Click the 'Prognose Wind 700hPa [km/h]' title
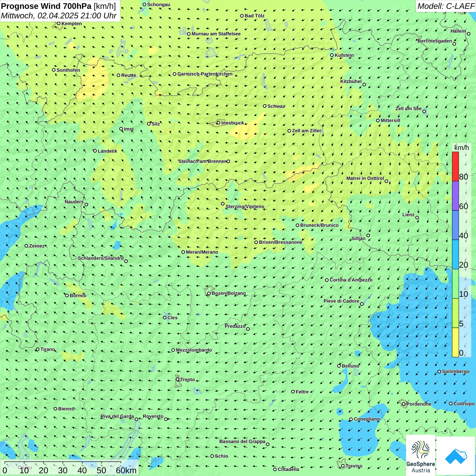The height and width of the screenshot is (476, 476). (58, 6)
